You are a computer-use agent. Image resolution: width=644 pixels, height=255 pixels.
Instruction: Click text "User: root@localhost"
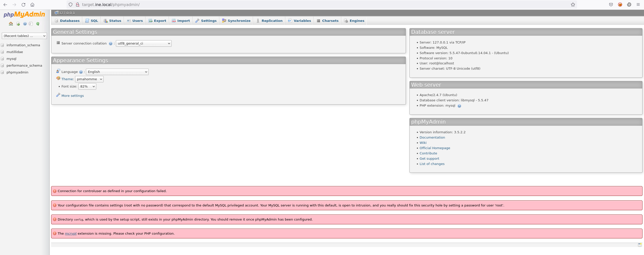(x=437, y=63)
